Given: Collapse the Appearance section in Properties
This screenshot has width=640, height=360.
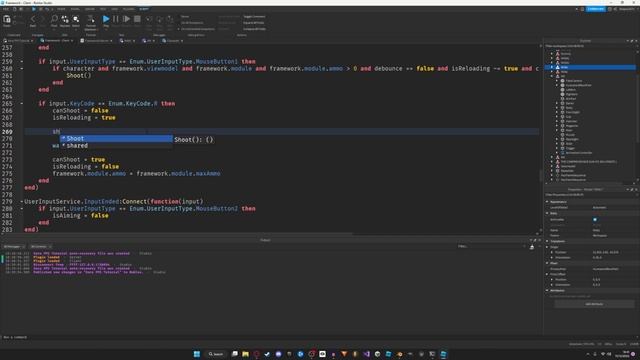Looking at the screenshot, I should pos(547,202).
